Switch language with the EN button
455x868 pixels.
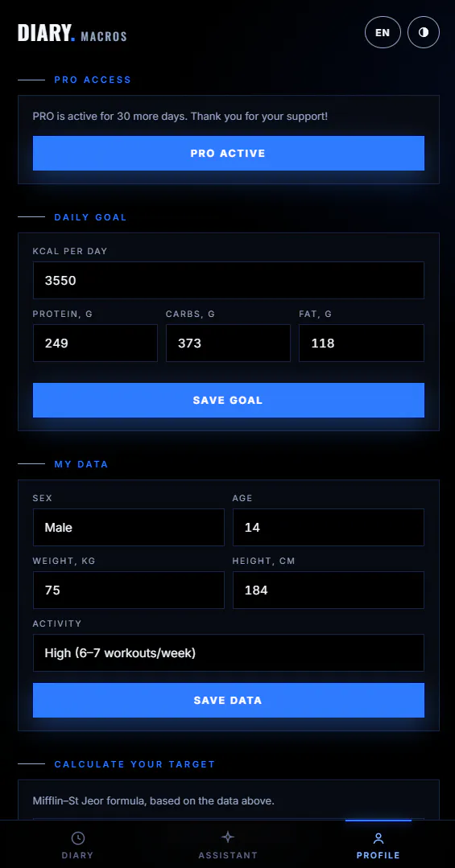pyautogui.click(x=383, y=32)
